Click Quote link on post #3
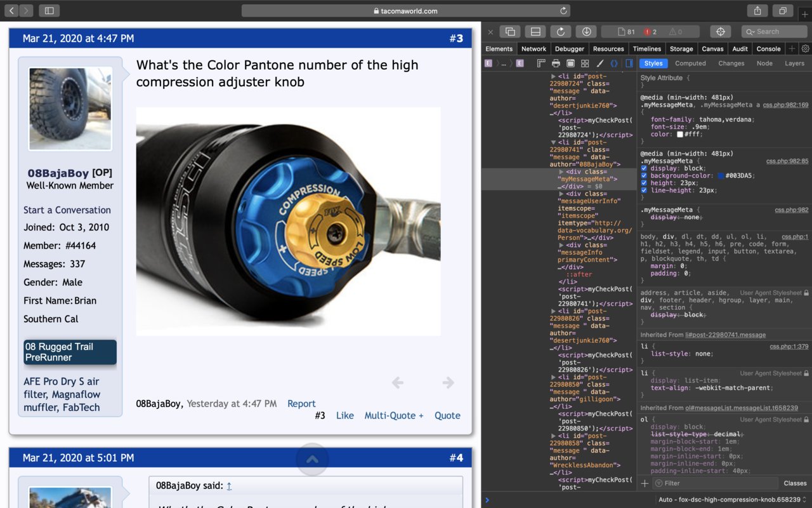The image size is (812, 508). click(447, 416)
